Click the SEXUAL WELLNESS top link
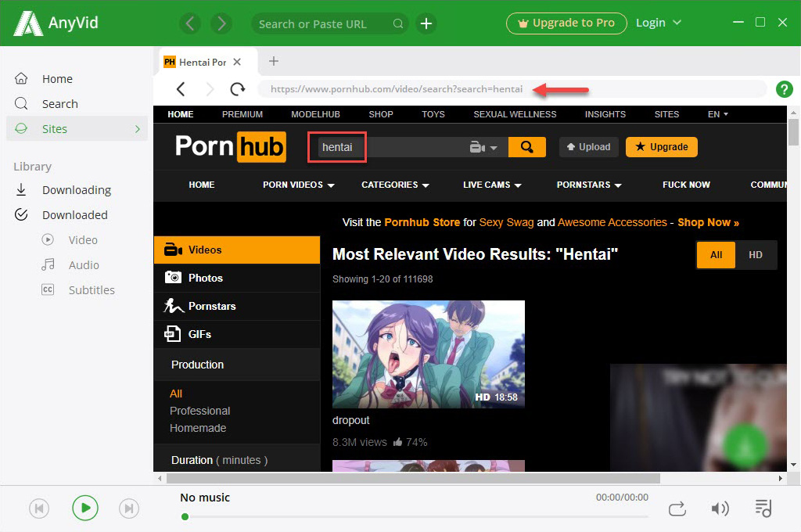Viewport: 801px width, 532px height. point(515,114)
